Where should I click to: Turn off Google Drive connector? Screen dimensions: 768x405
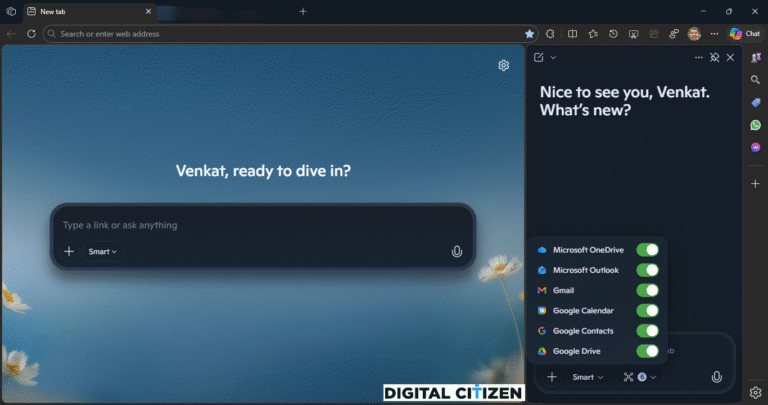648,351
